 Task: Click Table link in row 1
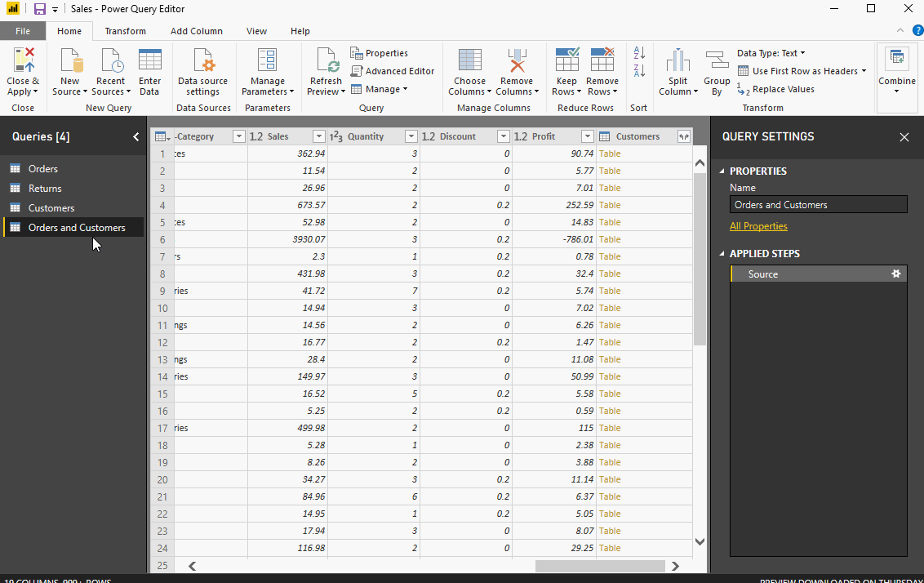609,154
